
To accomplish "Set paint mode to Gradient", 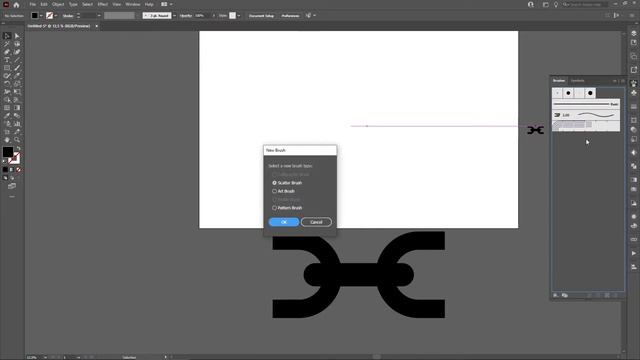I will click(x=12, y=170).
